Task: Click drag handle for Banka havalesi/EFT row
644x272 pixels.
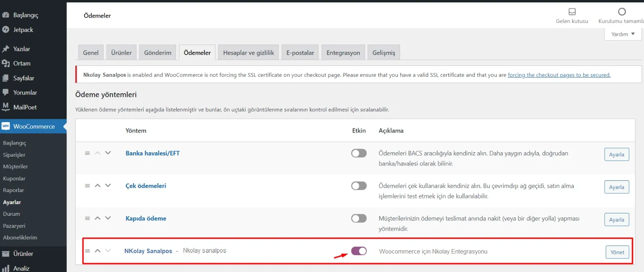Action: [87, 153]
